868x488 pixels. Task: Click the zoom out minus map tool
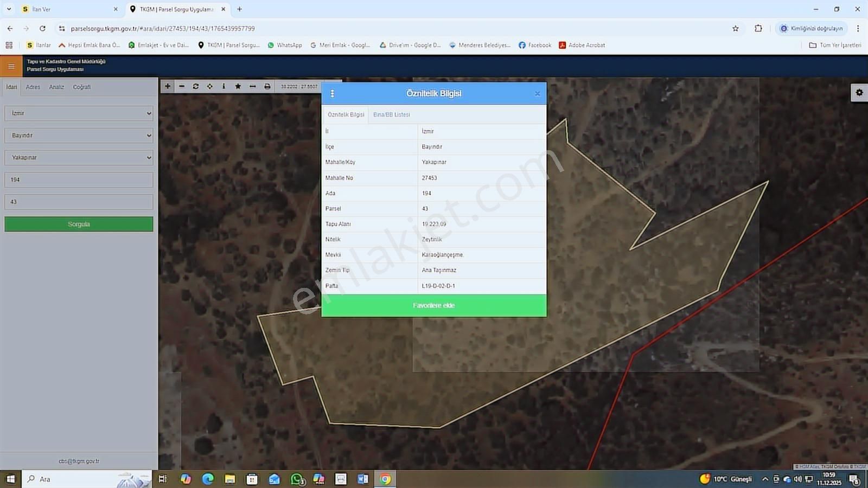click(x=182, y=86)
